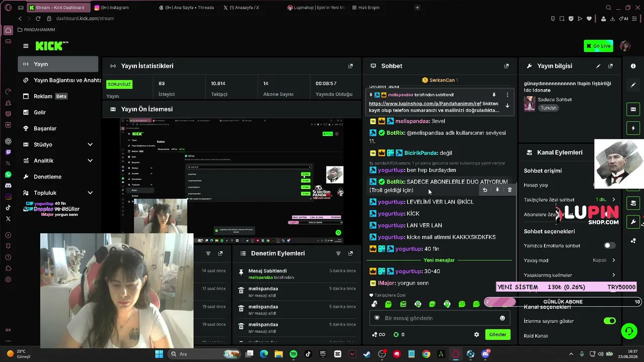Switch to the Threads browser tab
The height and width of the screenshot is (362, 644).
tap(188, 8)
